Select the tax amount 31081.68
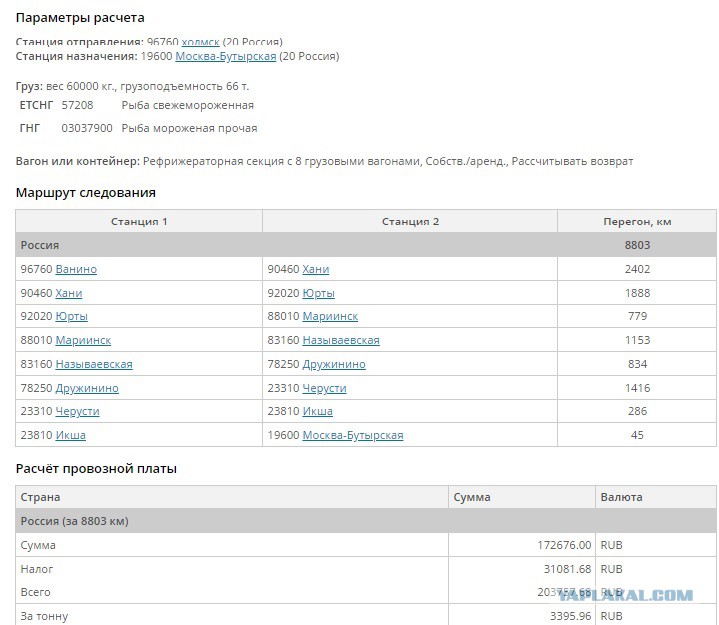Screen dimensions: 719x625 click(568, 569)
